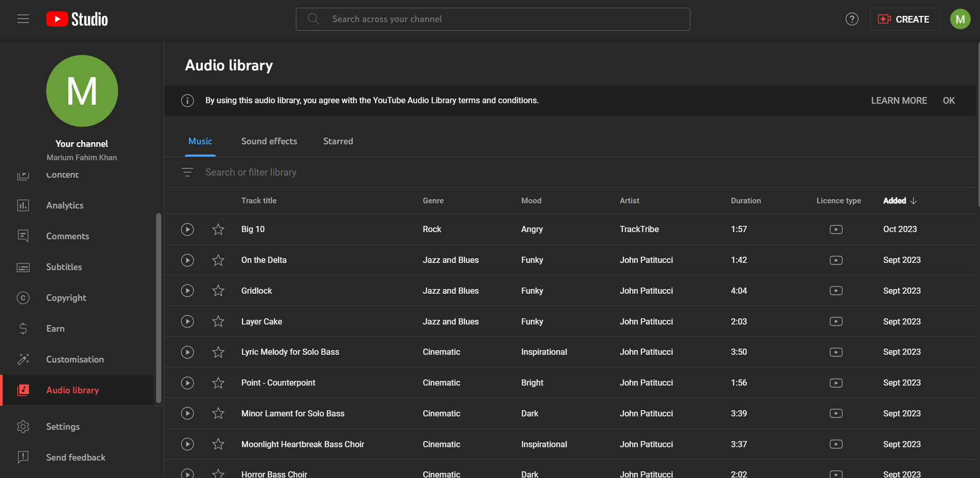Viewport: 980px width, 478px height.
Task: Sort by Added column arrow
Action: pyautogui.click(x=913, y=201)
